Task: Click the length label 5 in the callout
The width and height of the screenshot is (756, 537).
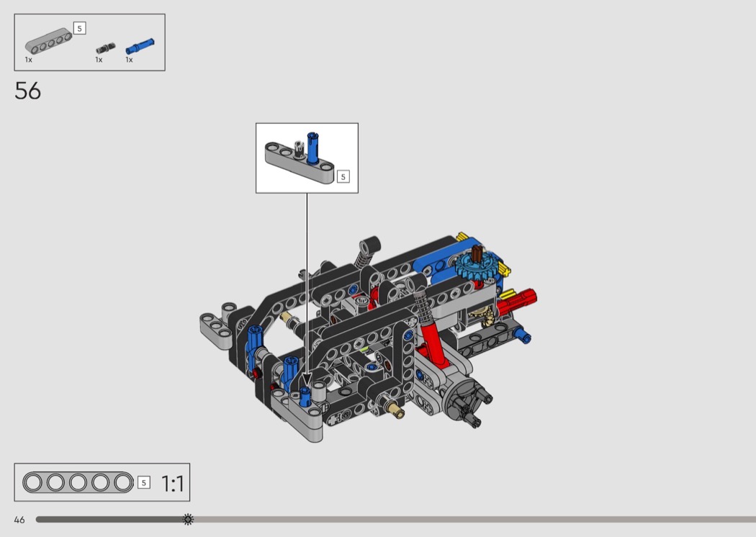Action: point(343,176)
